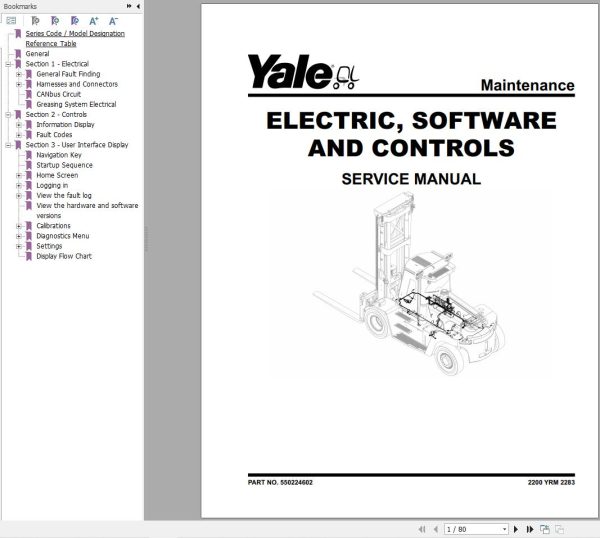Open Greasing System Electrical bookmark
The height and width of the screenshot is (538, 600).
click(x=76, y=104)
